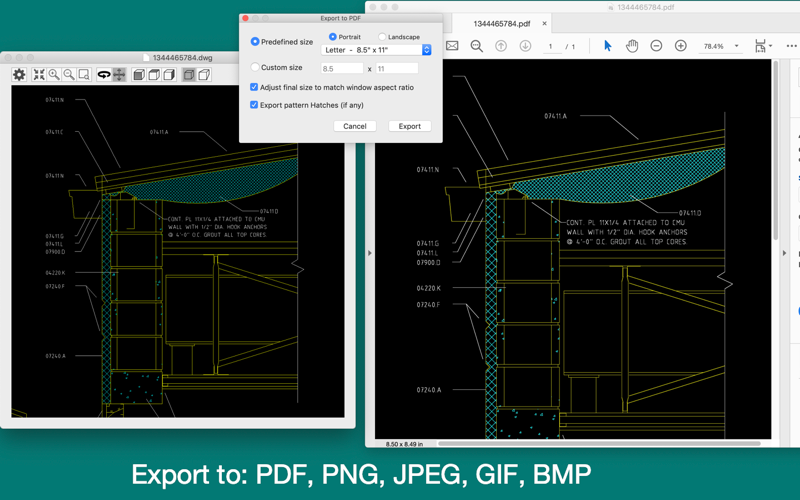The image size is (800, 500).
Task: Click the zoom in magnifier in DWG viewer
Action: click(54, 74)
